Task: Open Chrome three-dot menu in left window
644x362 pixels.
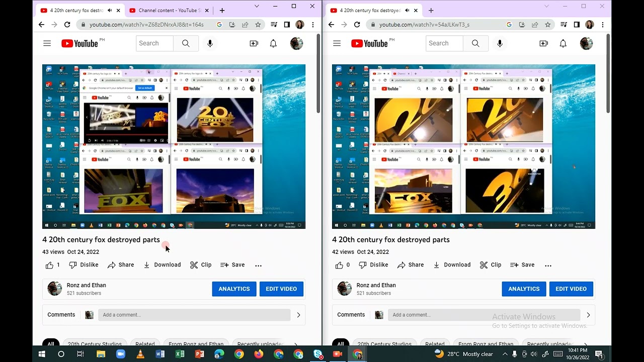Action: 313,25
